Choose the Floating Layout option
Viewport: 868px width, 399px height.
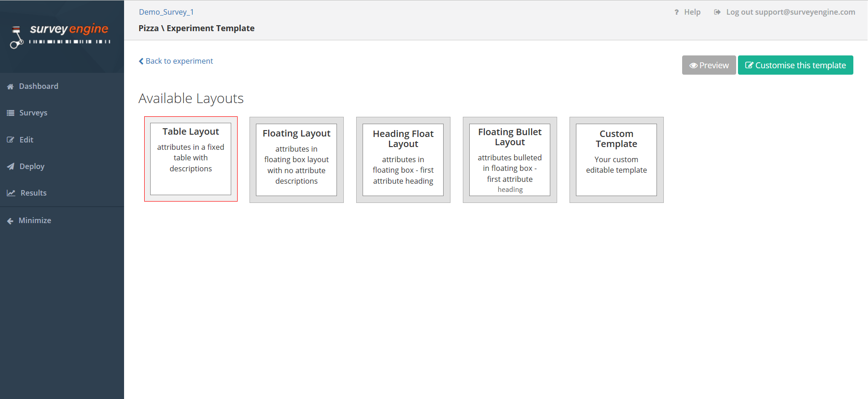pos(296,159)
